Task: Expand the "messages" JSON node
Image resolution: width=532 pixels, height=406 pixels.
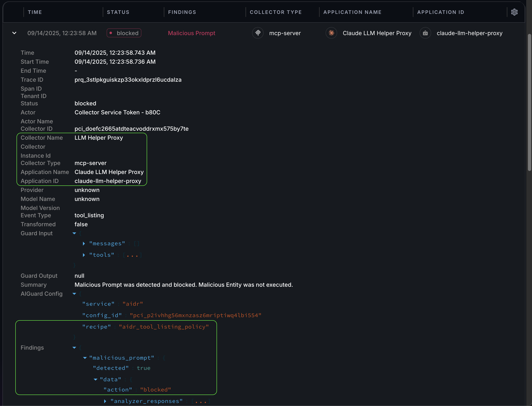Action: coord(84,243)
